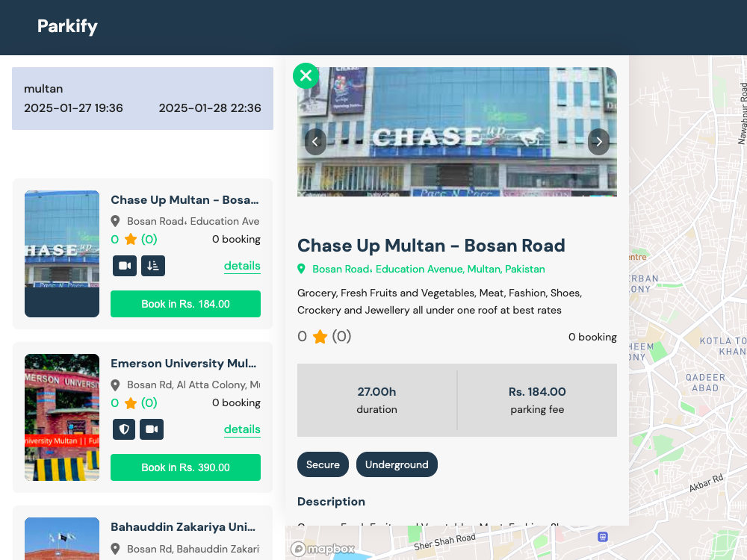Click the Secure tag
This screenshot has height=560, width=747.
(323, 464)
